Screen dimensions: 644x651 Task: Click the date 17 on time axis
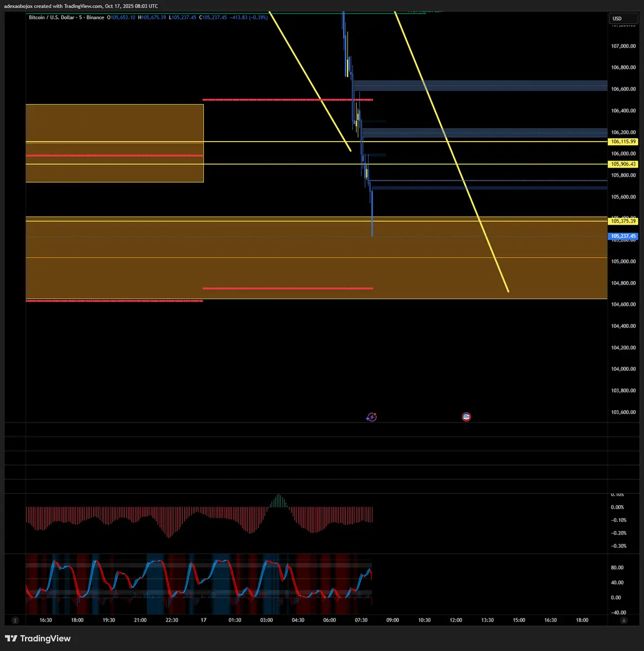click(x=204, y=620)
